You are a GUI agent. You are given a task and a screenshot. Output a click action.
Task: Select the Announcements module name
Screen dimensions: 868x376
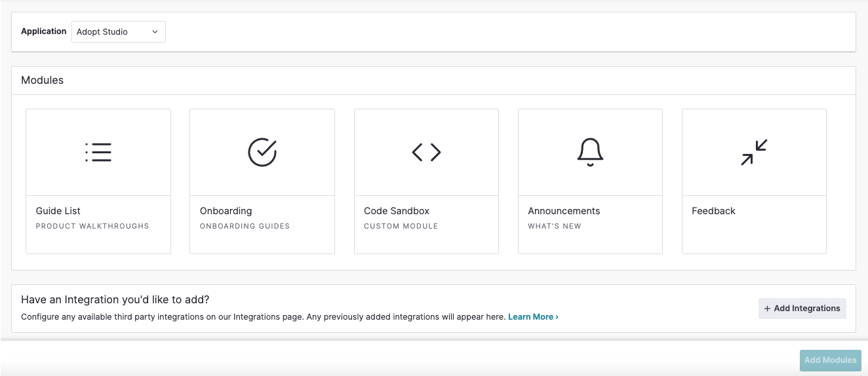564,211
